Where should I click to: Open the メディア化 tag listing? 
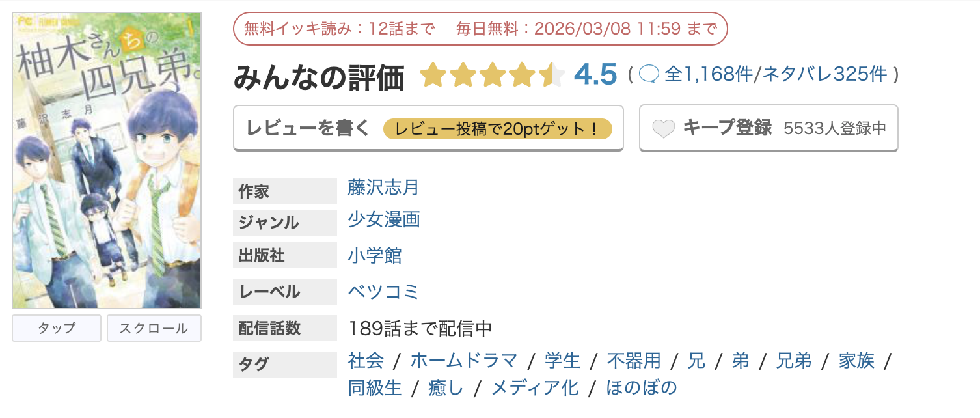coord(534,387)
